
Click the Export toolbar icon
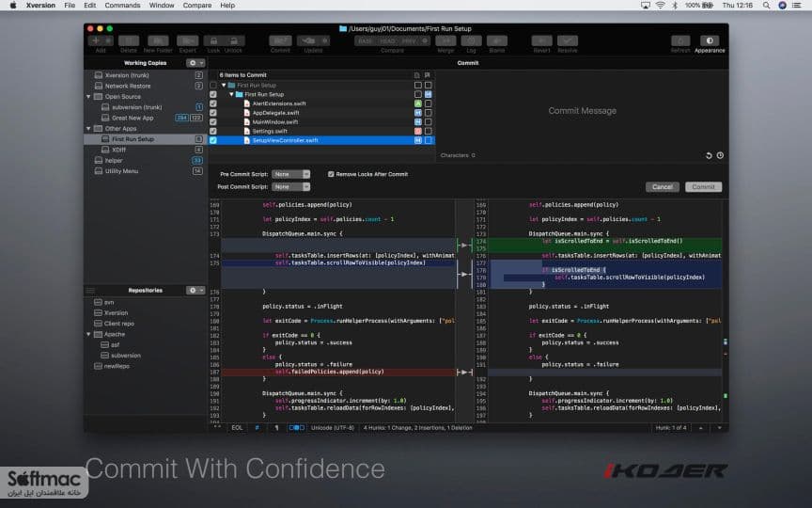[187, 41]
